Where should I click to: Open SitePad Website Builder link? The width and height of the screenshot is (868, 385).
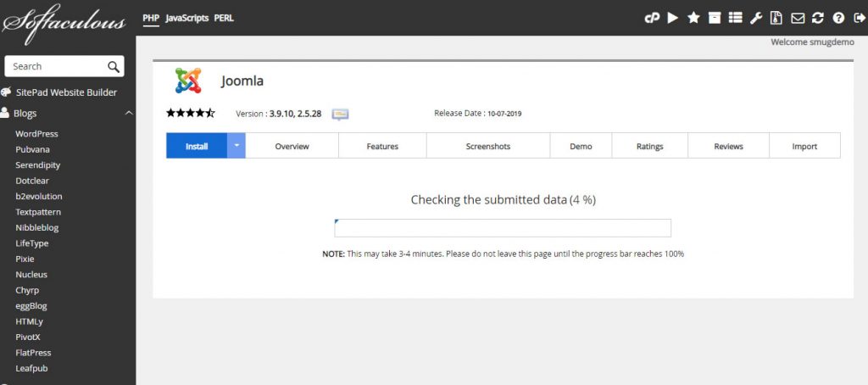tap(66, 92)
